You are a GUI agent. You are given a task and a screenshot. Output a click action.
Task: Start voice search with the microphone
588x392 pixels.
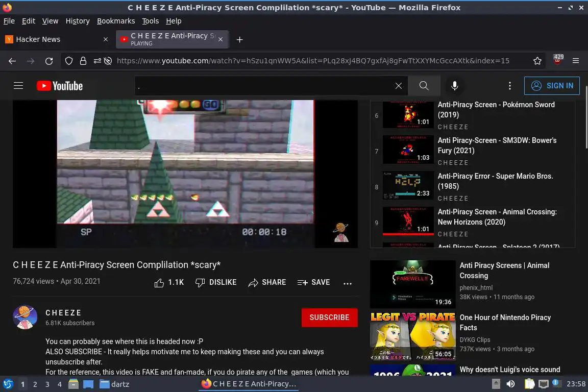click(454, 86)
